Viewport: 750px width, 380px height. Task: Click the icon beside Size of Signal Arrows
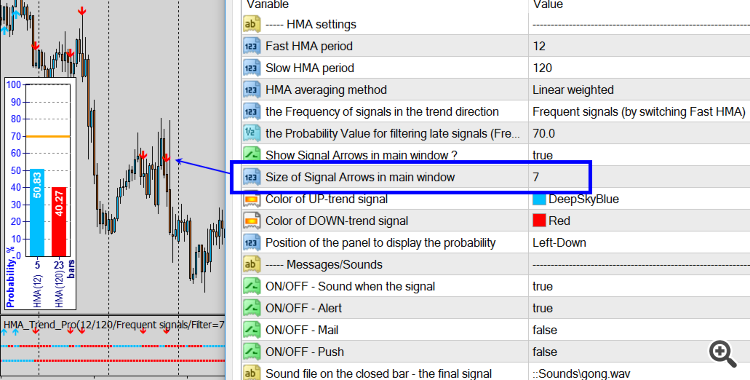tap(251, 177)
